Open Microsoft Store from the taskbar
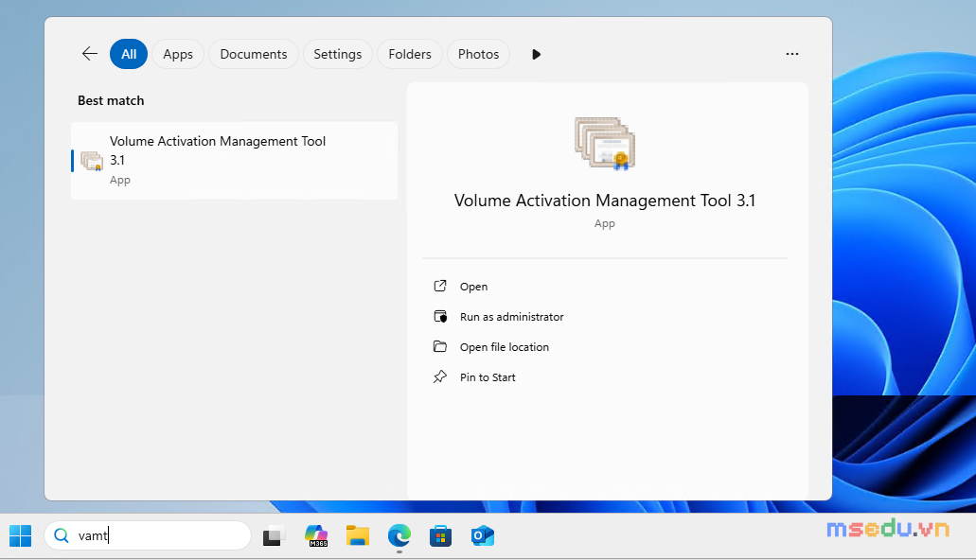This screenshot has height=560, width=976. [x=441, y=535]
